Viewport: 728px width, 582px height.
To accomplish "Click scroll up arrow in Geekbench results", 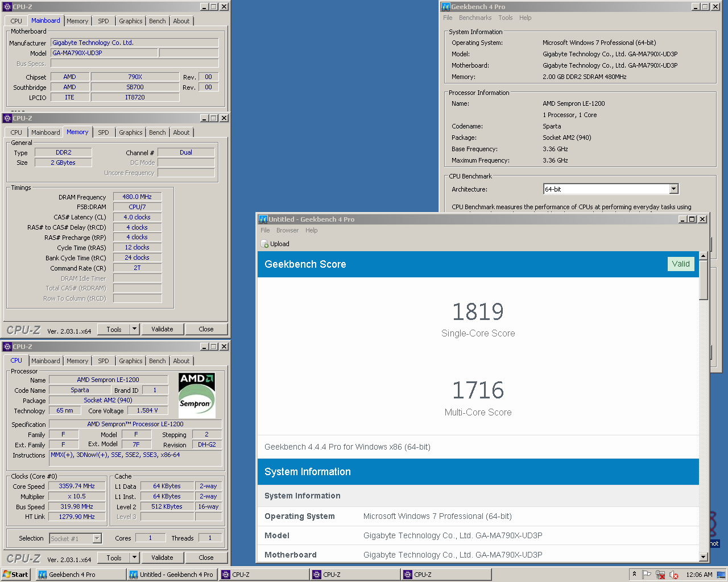I will [x=704, y=256].
